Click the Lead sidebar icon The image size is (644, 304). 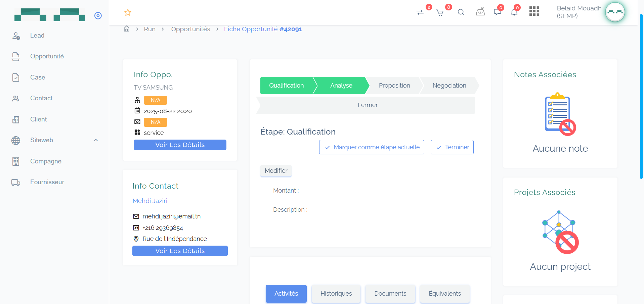pos(16,36)
